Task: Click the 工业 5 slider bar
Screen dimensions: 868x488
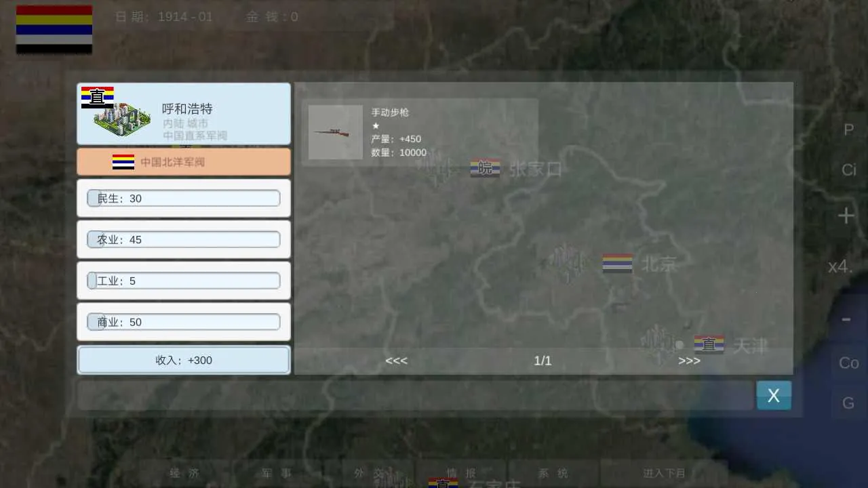Action: click(x=183, y=281)
